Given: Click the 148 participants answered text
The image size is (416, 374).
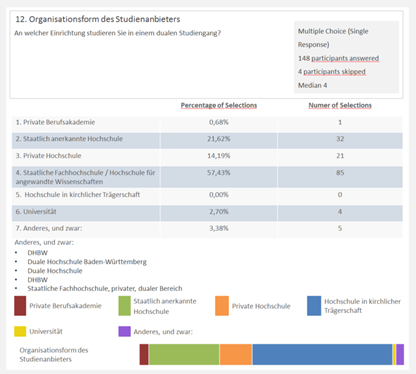Looking at the screenshot, I should (x=338, y=58).
